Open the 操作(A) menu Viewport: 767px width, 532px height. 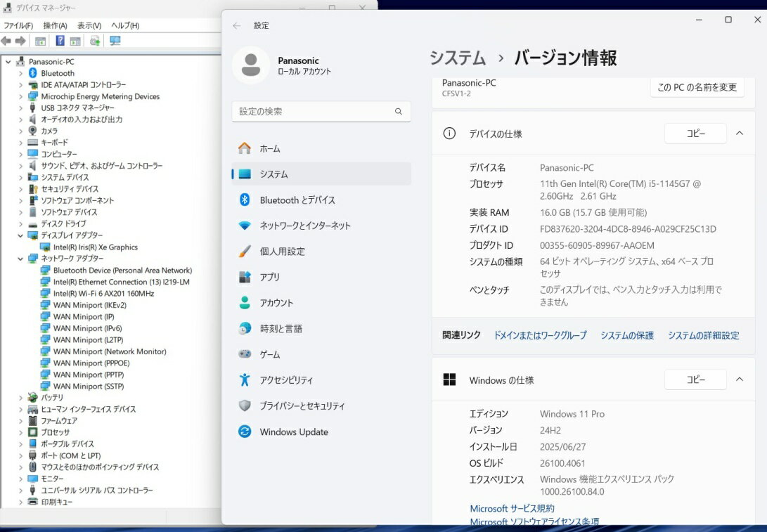55,26
